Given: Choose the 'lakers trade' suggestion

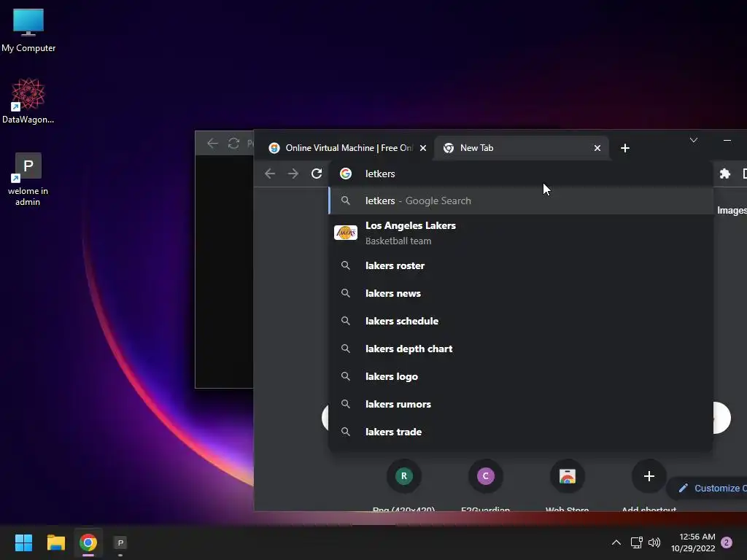Looking at the screenshot, I should pyautogui.click(x=521, y=432).
